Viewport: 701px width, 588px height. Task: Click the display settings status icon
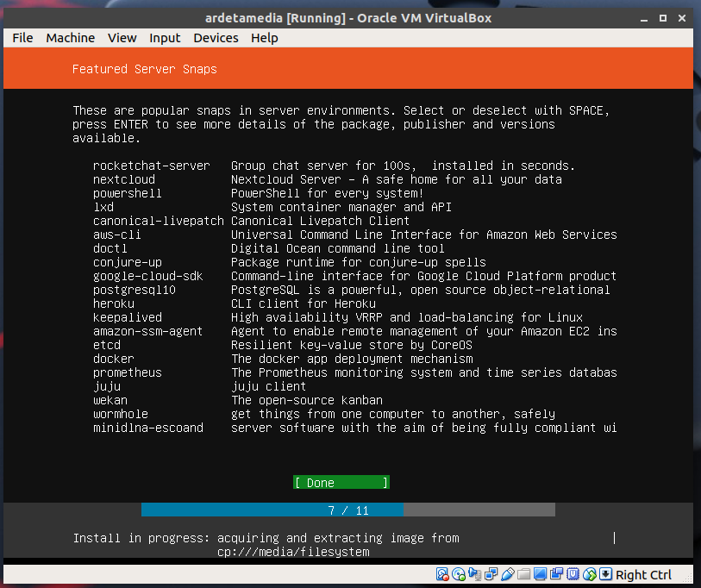541,575
